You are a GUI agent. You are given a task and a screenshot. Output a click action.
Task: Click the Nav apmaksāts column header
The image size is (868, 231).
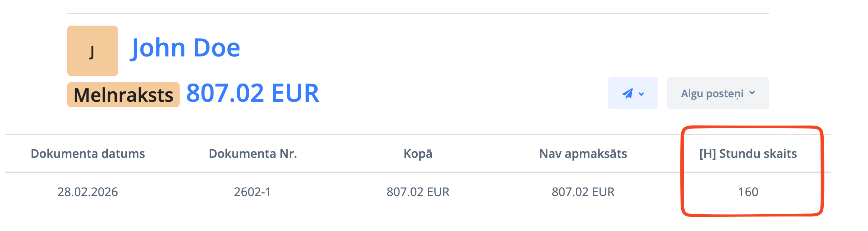coord(583,154)
